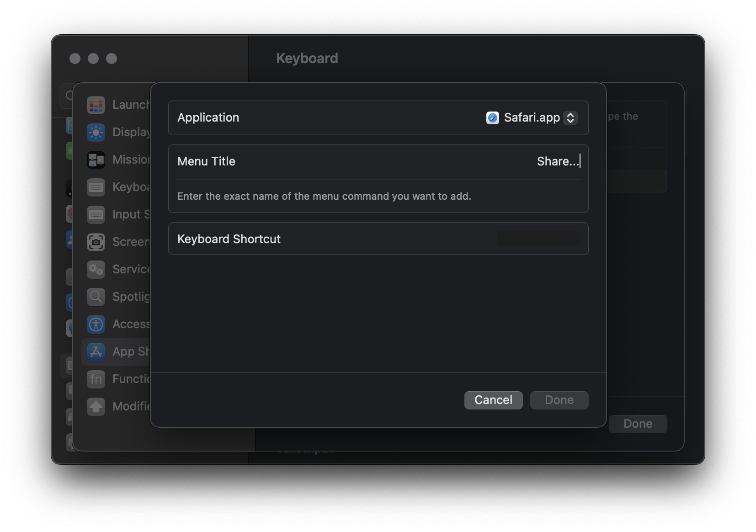Screen dimensions: 756x532
Task: Click the hint text about exact menu command name
Action: point(324,197)
